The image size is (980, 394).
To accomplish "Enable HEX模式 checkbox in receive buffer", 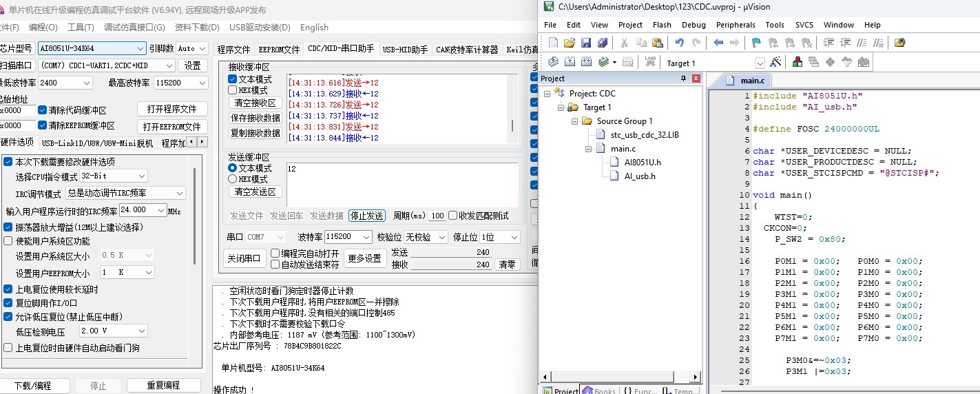I will [233, 90].
